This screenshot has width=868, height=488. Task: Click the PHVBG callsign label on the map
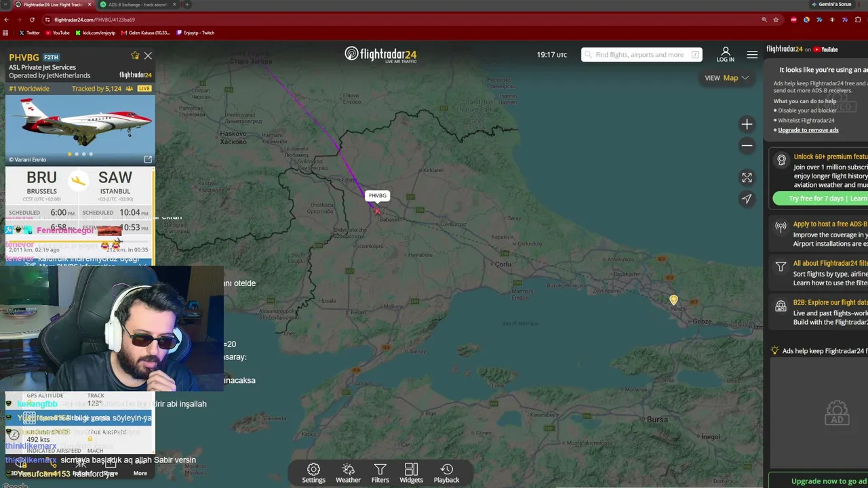point(377,196)
